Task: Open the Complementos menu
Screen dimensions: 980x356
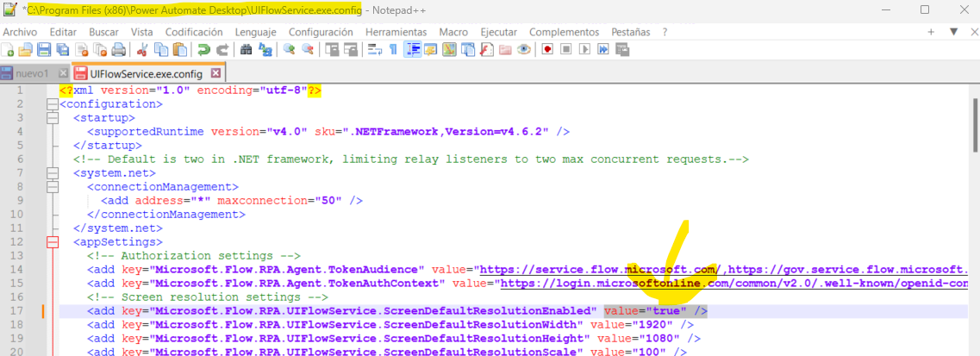Action: click(x=565, y=32)
